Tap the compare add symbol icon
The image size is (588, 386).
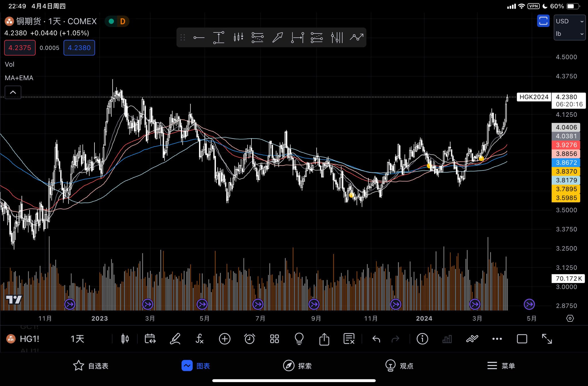pos(225,339)
